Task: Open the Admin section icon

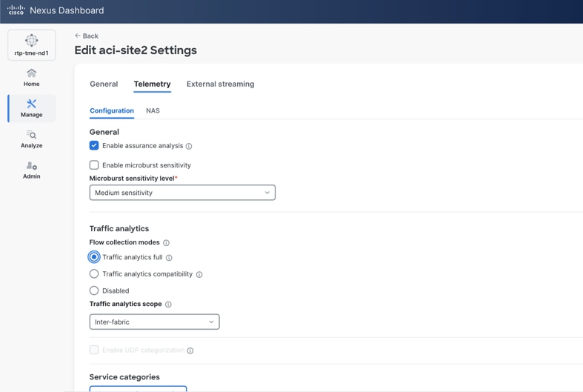Action: click(32, 165)
